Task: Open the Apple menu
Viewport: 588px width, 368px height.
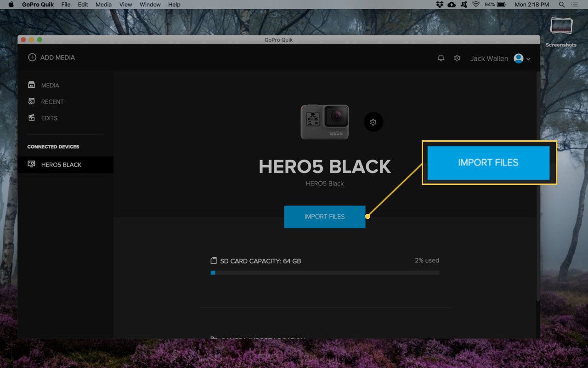Action: pos(11,5)
